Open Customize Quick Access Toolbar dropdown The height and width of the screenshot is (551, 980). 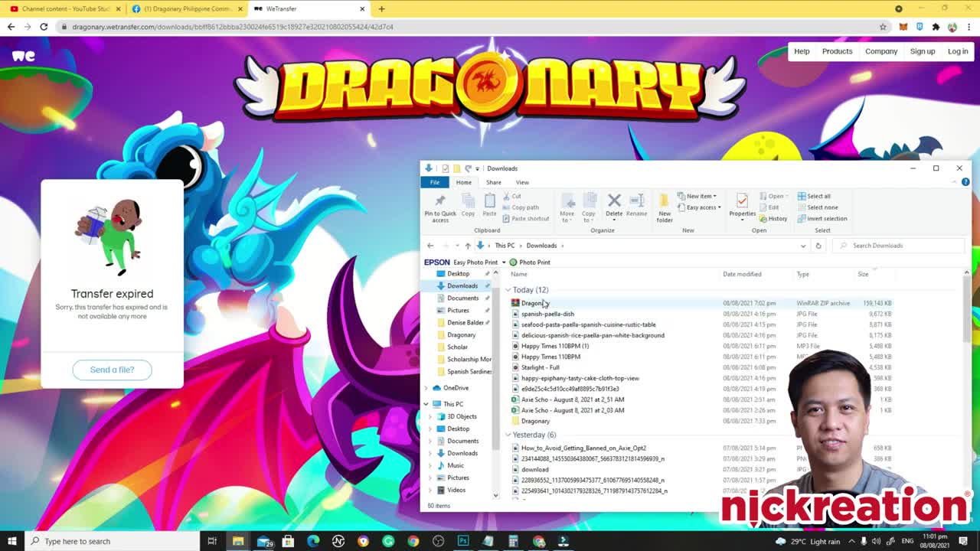point(477,168)
